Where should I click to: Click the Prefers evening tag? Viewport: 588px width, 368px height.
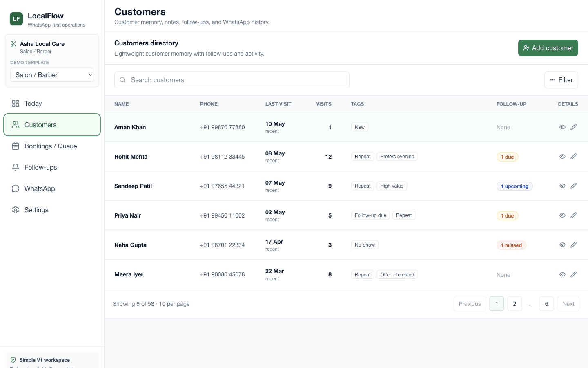coord(397,157)
